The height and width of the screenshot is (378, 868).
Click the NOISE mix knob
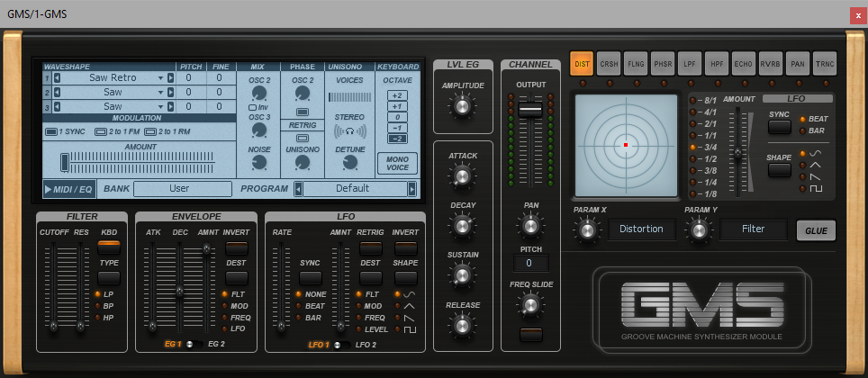[x=258, y=162]
